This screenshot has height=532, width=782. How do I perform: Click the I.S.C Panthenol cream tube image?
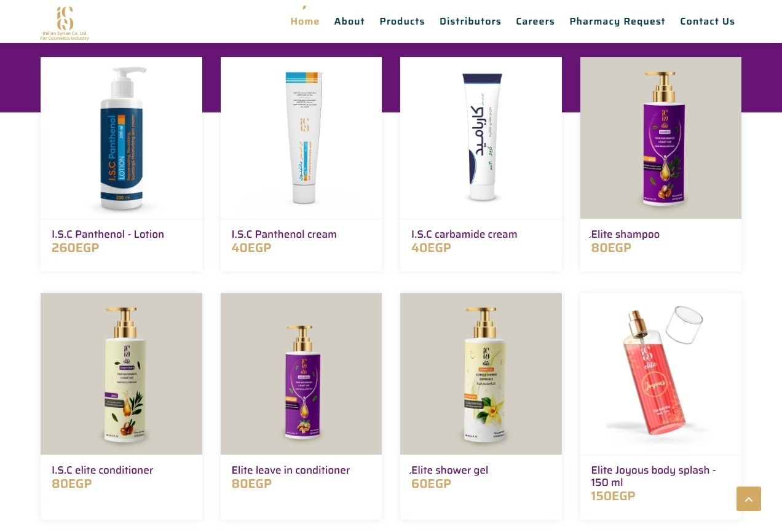point(301,138)
